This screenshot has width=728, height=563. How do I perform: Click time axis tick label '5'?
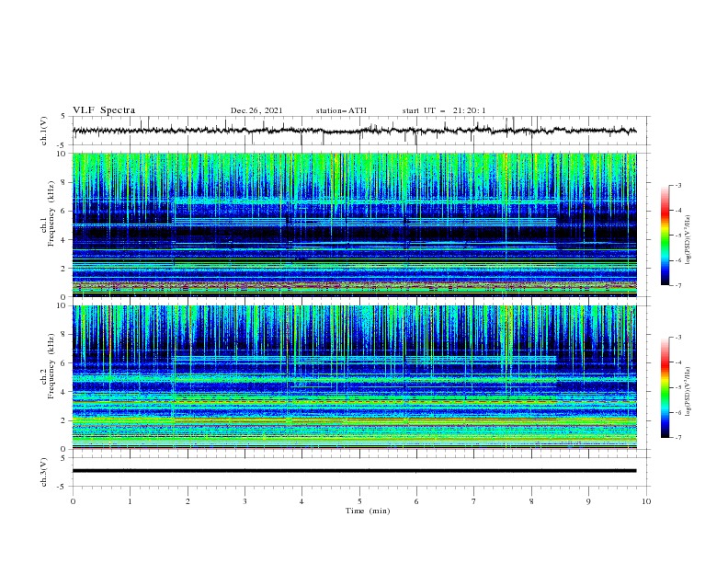tap(359, 501)
